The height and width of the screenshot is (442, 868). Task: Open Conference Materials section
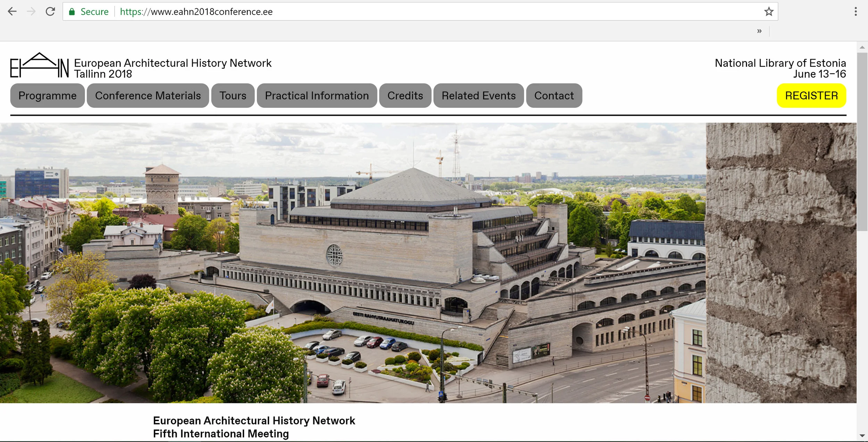coord(148,96)
